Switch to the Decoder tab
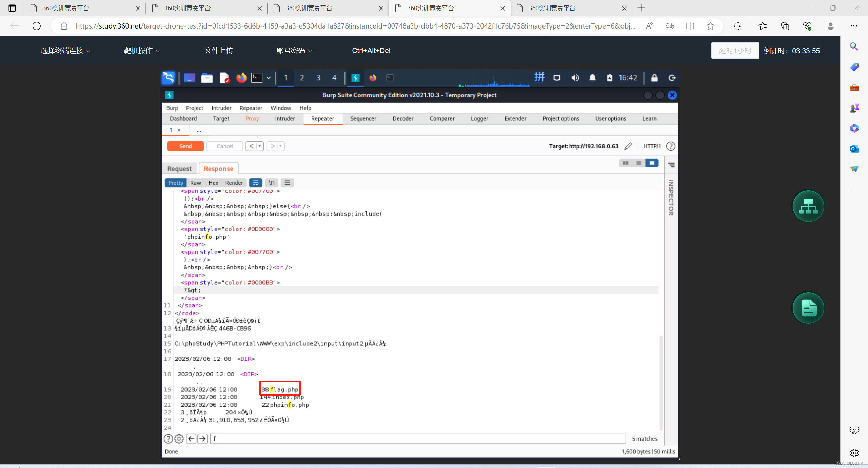868x468 pixels. point(403,119)
